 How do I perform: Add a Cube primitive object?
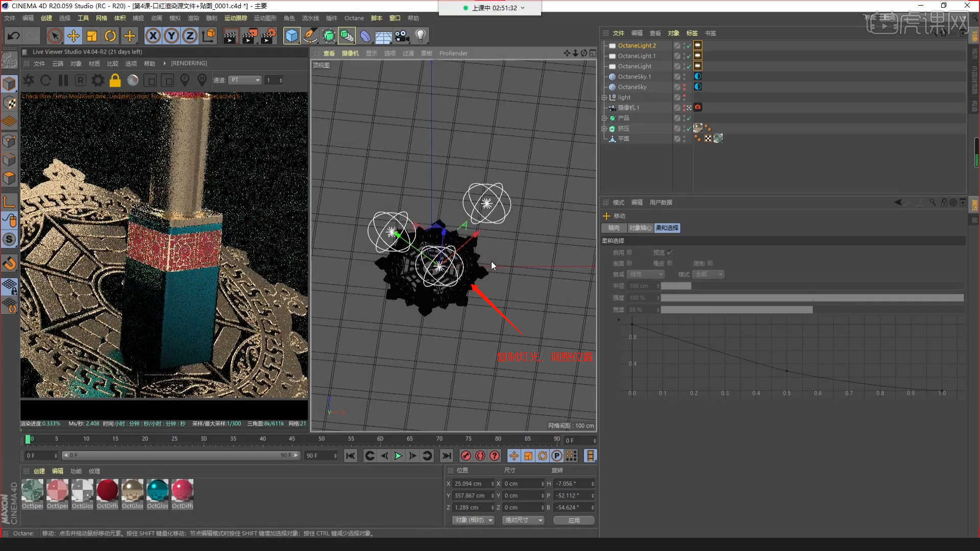(x=291, y=36)
